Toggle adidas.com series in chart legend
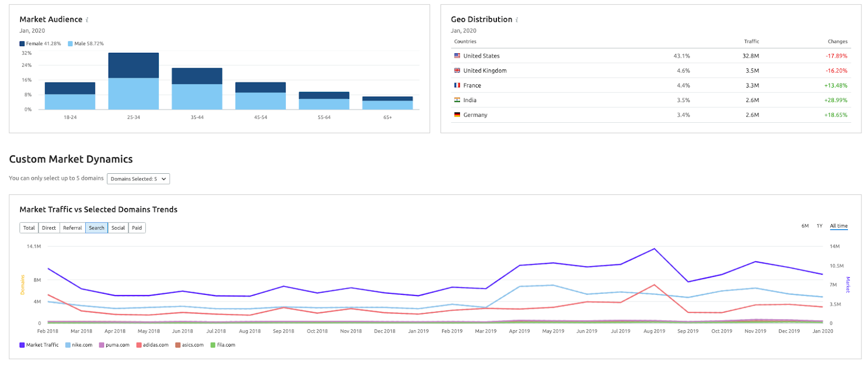 [152, 345]
